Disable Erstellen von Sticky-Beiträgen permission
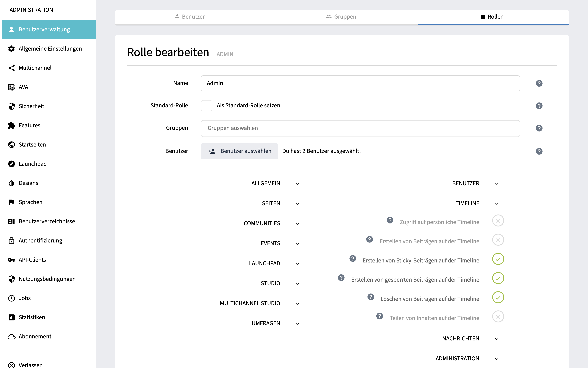The width and height of the screenshot is (588, 368). (498, 259)
